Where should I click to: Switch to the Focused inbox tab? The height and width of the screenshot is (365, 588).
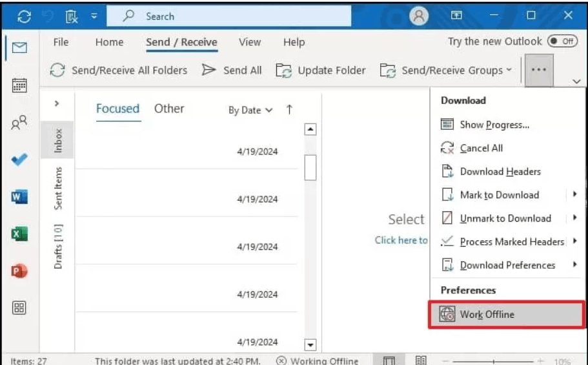pos(117,109)
